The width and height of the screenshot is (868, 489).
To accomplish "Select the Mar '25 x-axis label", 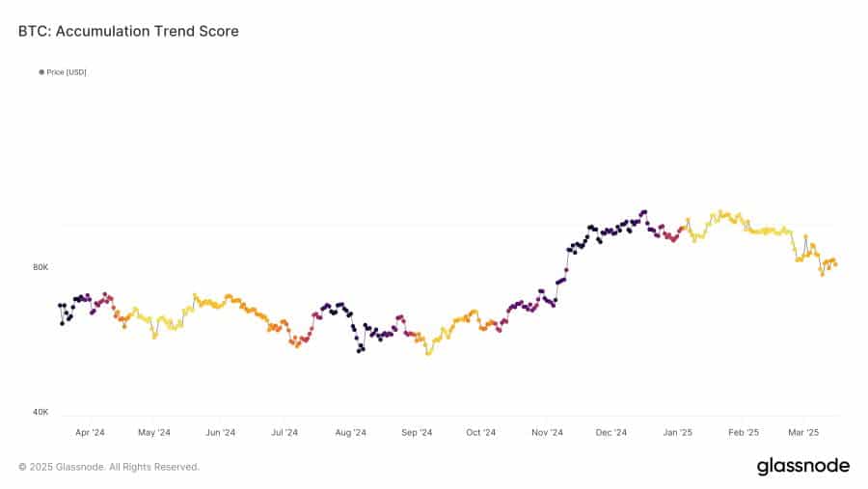I will (804, 433).
